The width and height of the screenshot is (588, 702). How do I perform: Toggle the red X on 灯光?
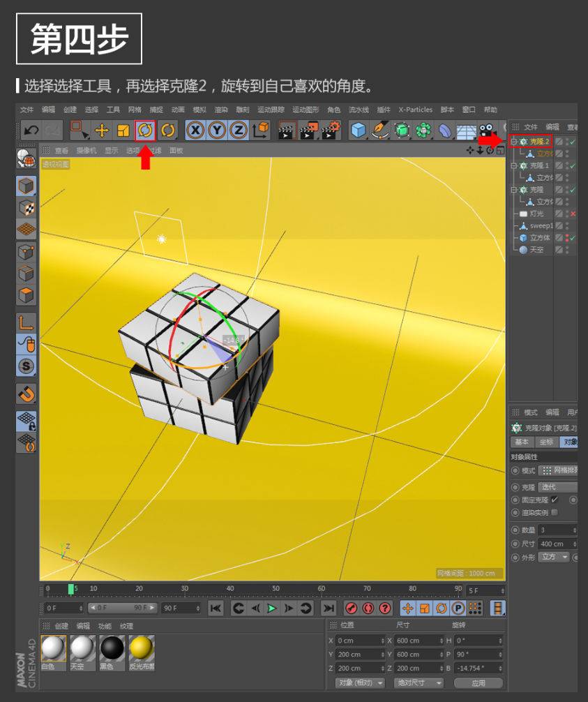pos(573,214)
